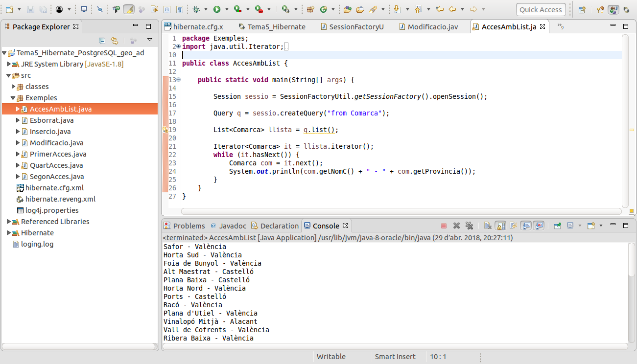Viewport: 637px width, 364px height.
Task: Switch to hibernate.cfg.xml editor tab
Action: (197, 27)
